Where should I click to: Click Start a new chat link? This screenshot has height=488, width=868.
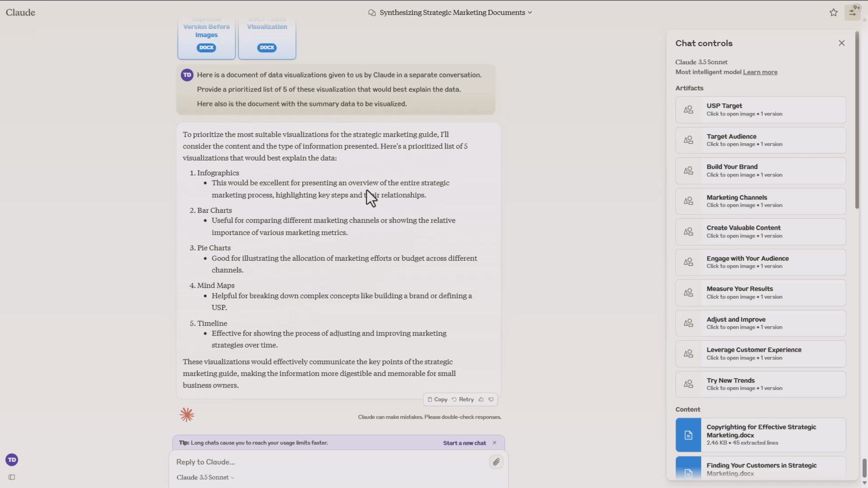tap(464, 443)
